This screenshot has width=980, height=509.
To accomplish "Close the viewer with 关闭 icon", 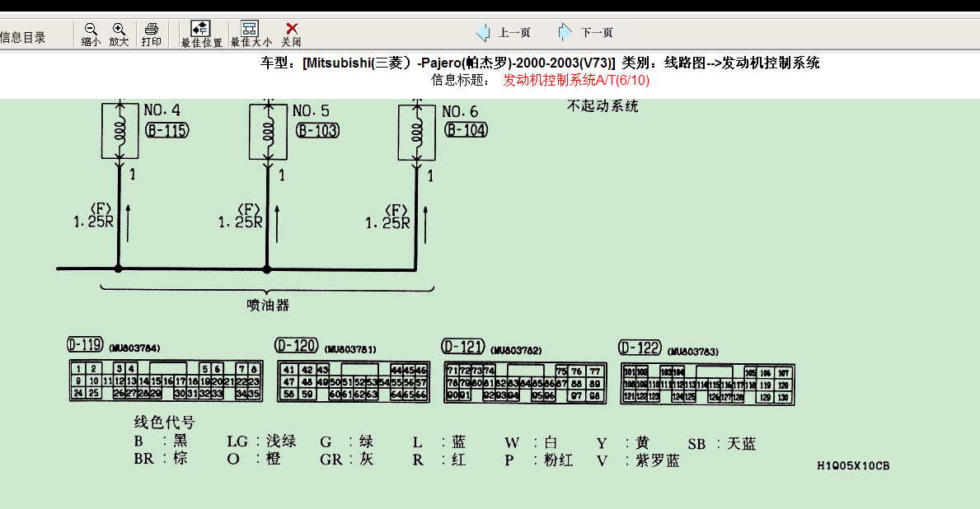I will click(x=291, y=35).
